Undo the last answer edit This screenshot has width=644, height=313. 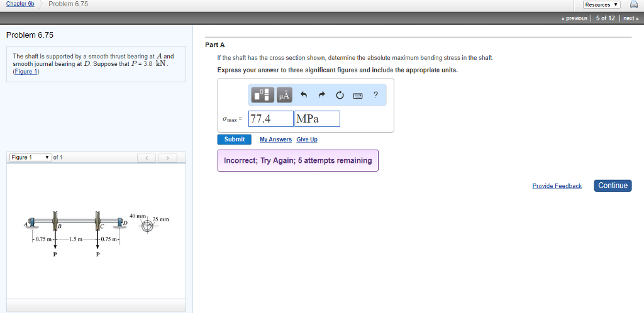[x=304, y=95]
